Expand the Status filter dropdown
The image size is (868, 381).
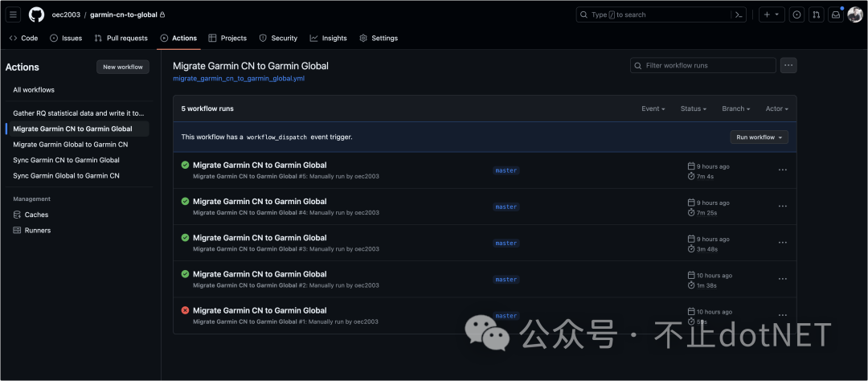(x=693, y=109)
